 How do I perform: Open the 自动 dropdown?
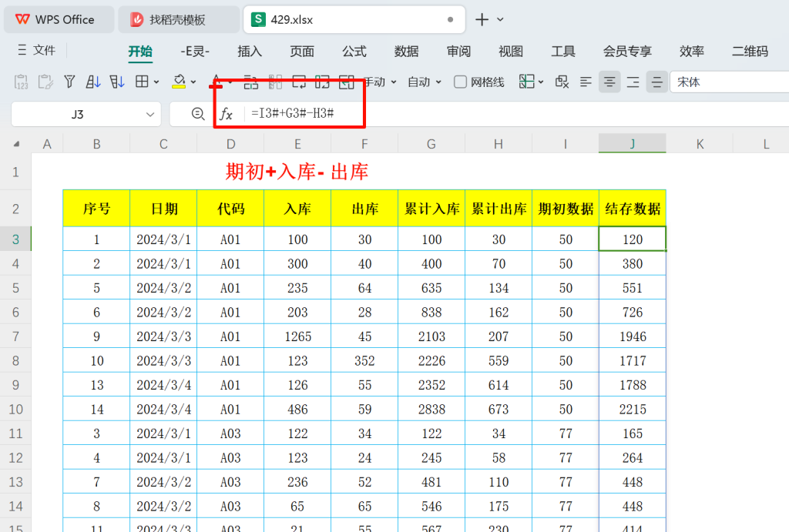coord(425,82)
